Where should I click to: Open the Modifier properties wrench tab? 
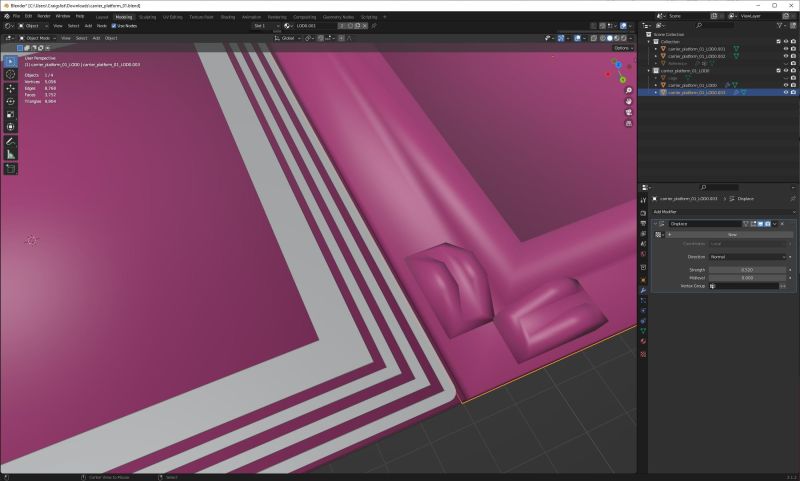(643, 290)
